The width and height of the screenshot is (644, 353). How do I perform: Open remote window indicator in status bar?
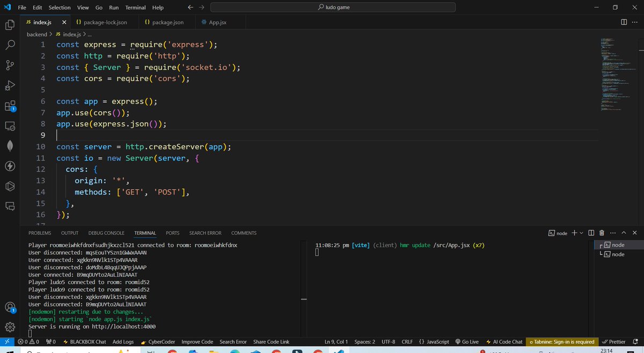pos(6,342)
